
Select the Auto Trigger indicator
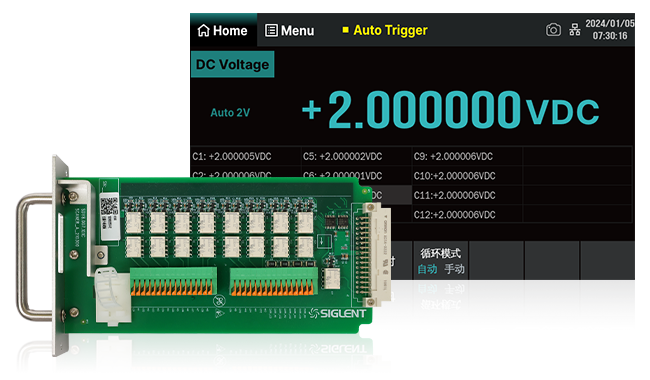[385, 30]
